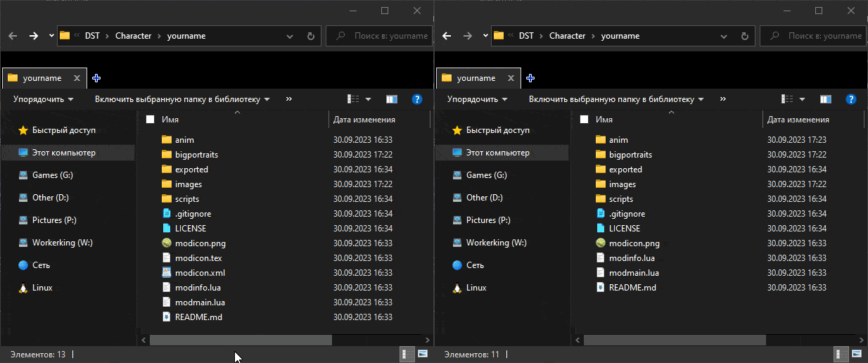Viewport: 868px width, 363px height.
Task: Close the yourname tab in the right window
Action: pyautogui.click(x=511, y=78)
